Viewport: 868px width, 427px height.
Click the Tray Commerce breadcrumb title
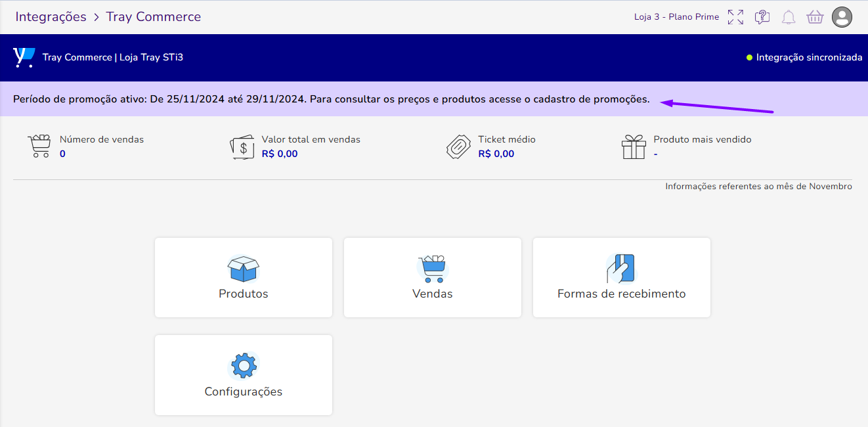[154, 17]
